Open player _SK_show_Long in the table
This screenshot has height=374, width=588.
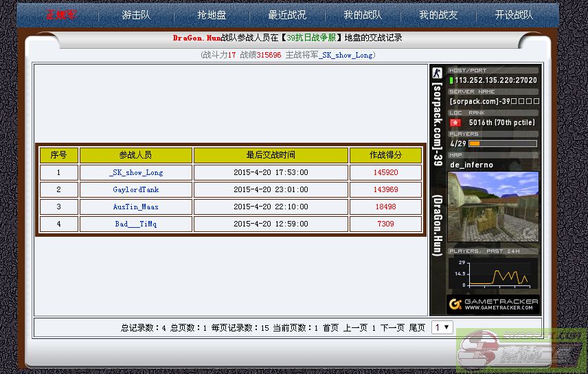point(136,172)
